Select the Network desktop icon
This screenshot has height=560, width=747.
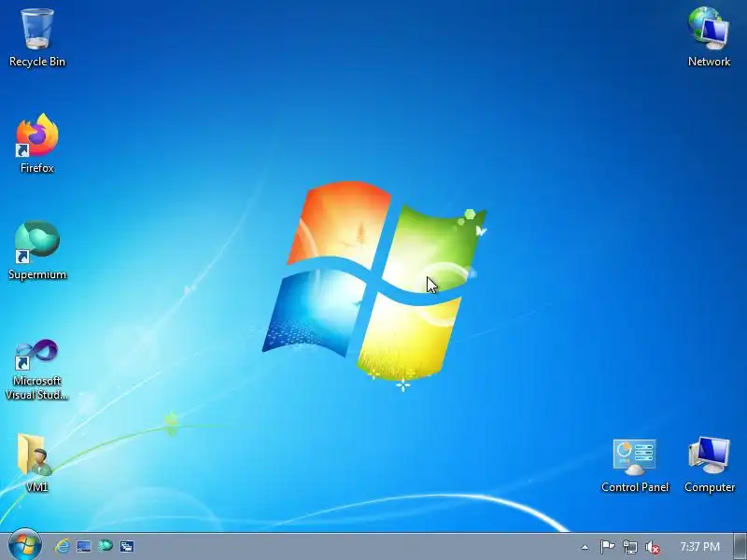click(x=709, y=37)
